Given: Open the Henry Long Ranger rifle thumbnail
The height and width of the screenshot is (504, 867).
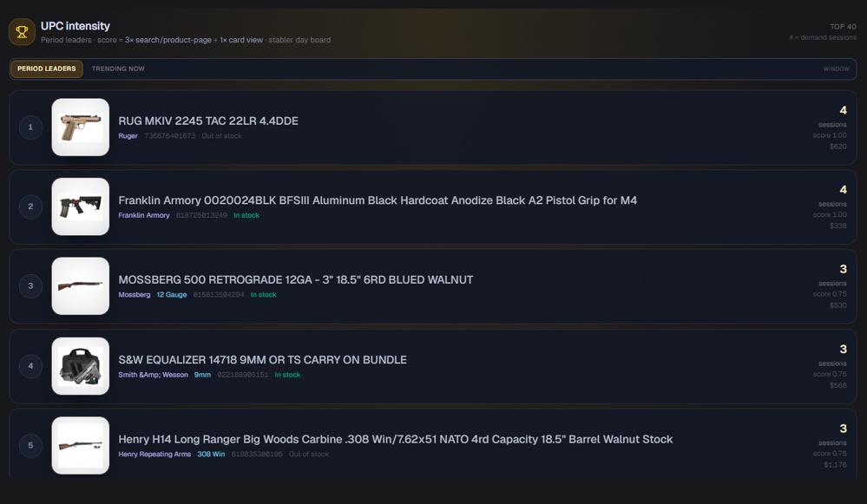Looking at the screenshot, I should point(80,445).
